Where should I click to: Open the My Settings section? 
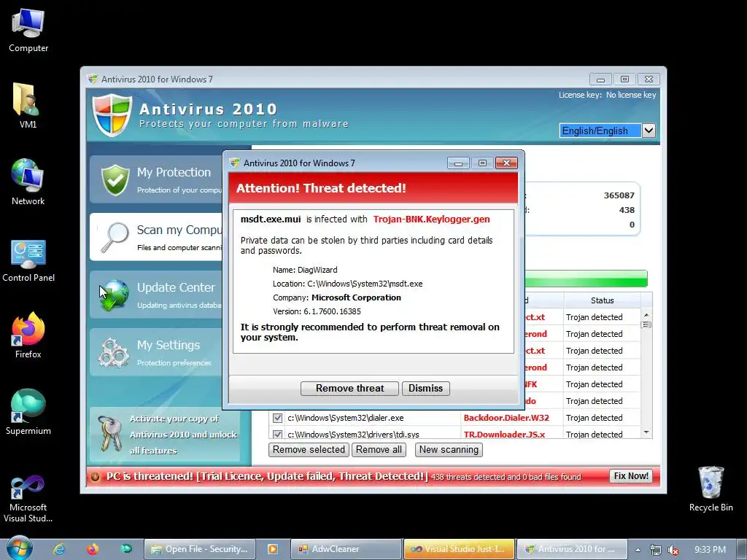coord(158,352)
